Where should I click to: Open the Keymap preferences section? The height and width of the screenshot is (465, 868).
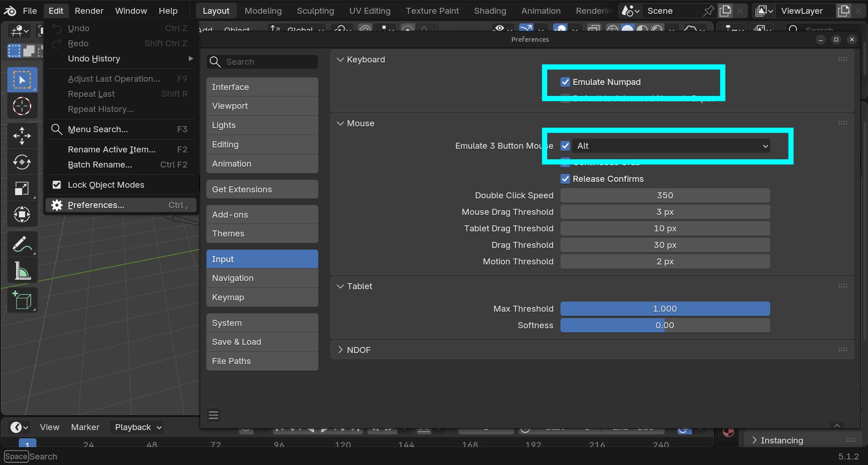pyautogui.click(x=262, y=297)
